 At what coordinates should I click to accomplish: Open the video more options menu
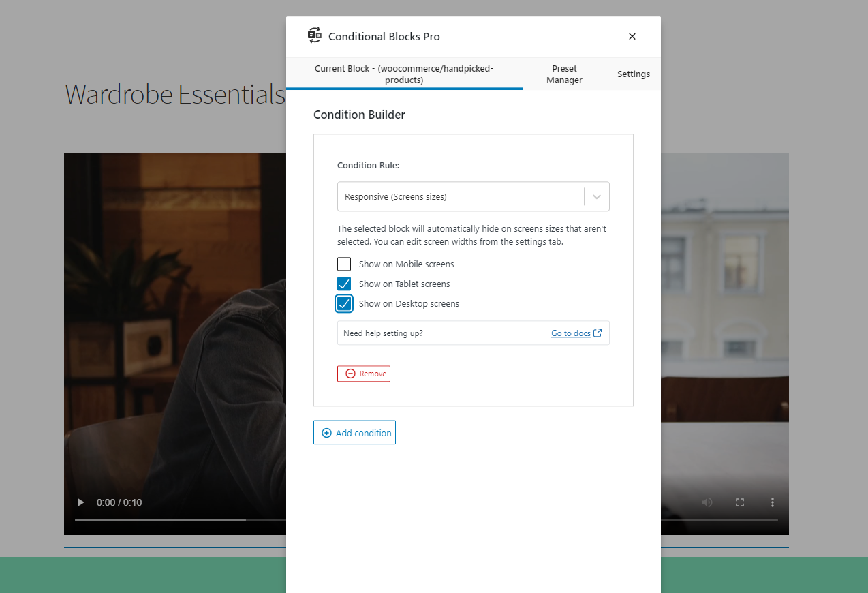772,502
